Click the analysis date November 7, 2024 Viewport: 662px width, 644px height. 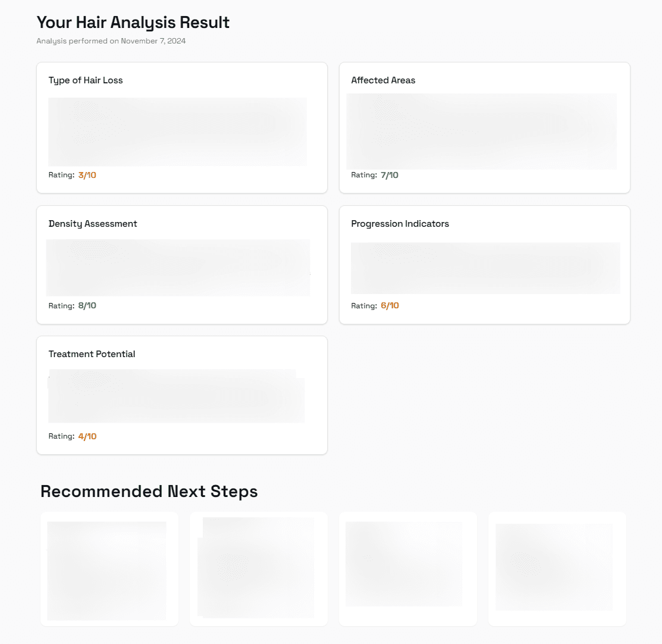pos(153,41)
